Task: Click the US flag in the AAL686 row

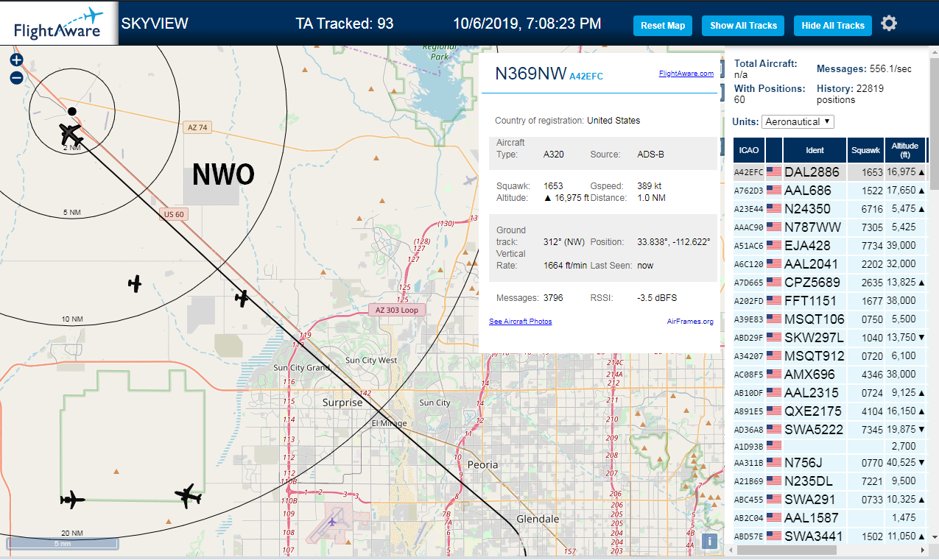Action: click(774, 190)
